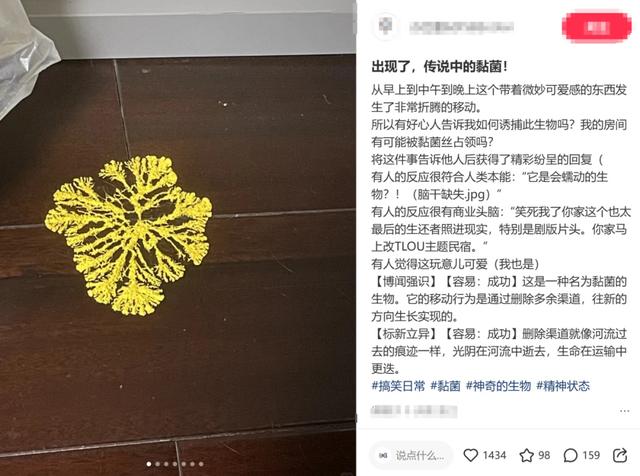Click the blurred post date line

[x=414, y=411]
